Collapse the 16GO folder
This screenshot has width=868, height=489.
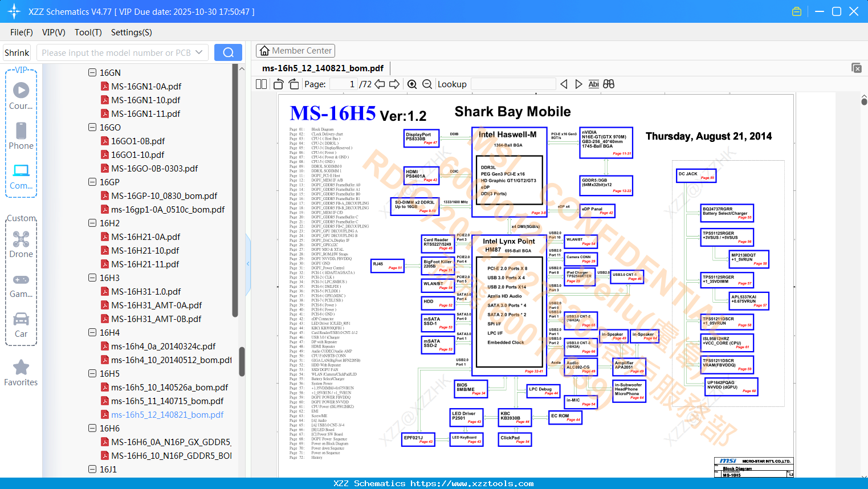(x=92, y=127)
